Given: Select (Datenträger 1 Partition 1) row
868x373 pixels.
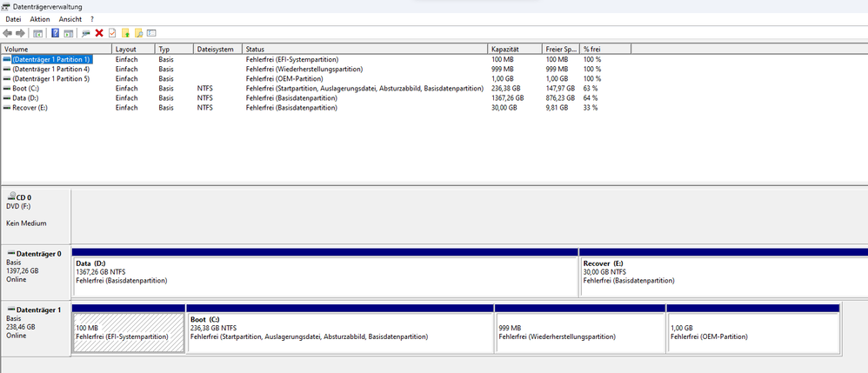Looking at the screenshot, I should tap(51, 59).
